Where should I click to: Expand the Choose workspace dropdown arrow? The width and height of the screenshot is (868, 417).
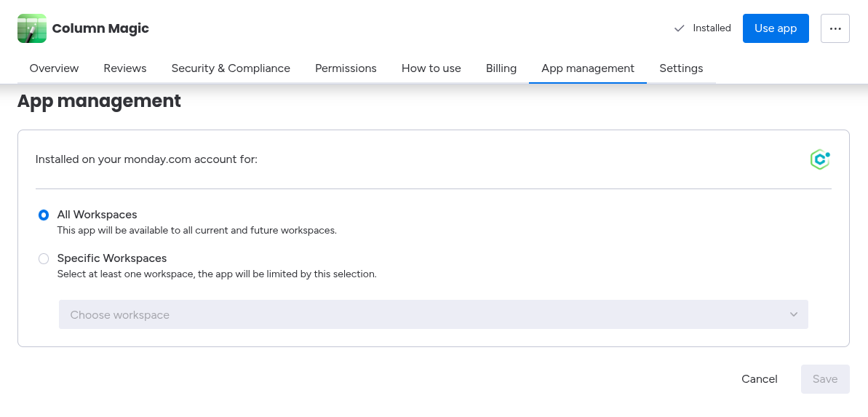coord(793,314)
